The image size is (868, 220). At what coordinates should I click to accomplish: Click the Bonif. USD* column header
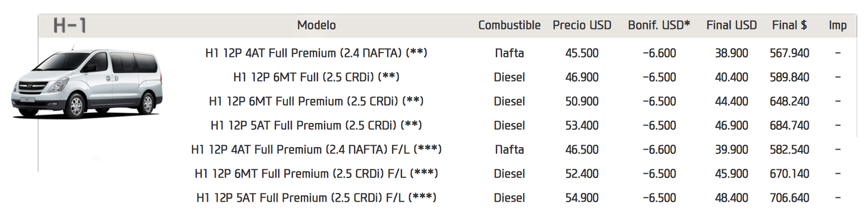(x=659, y=26)
